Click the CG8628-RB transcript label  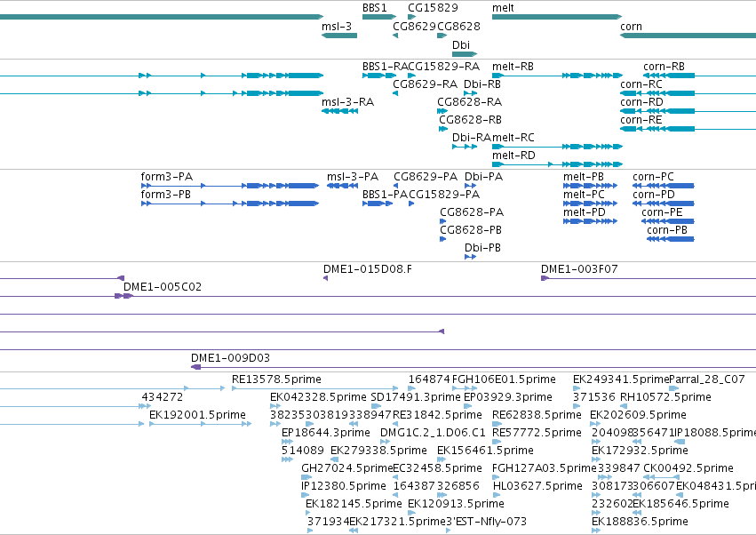coord(470,120)
